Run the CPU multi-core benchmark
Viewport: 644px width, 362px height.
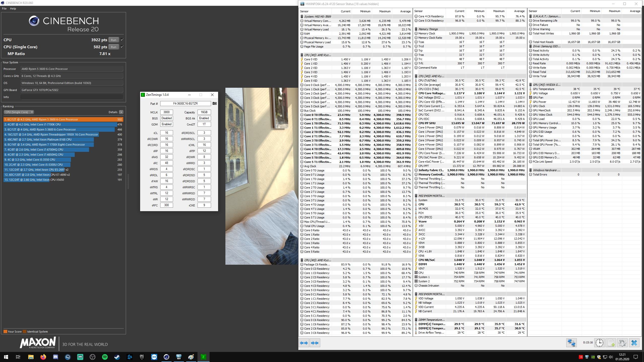tap(113, 40)
